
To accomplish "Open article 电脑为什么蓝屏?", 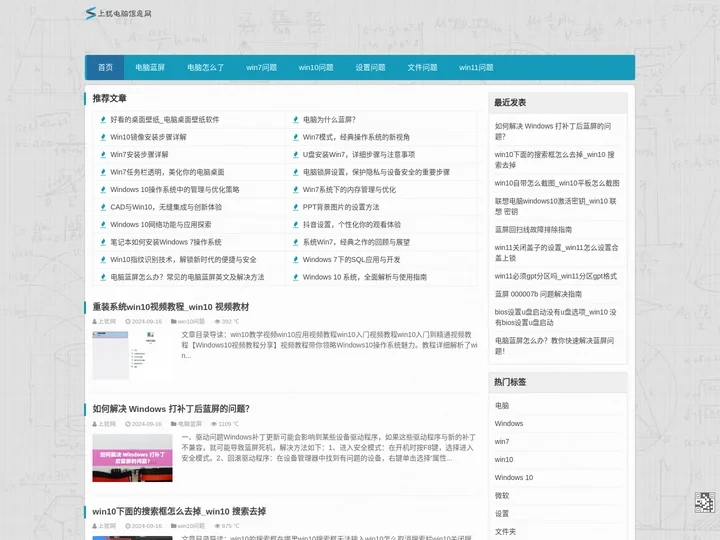I will [329, 119].
